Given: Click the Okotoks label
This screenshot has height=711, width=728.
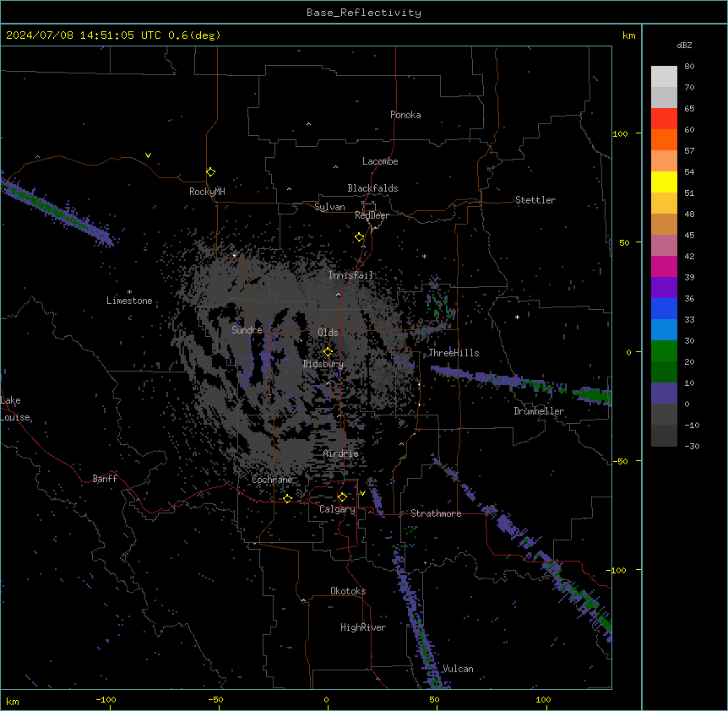Looking at the screenshot, I should point(348,591).
